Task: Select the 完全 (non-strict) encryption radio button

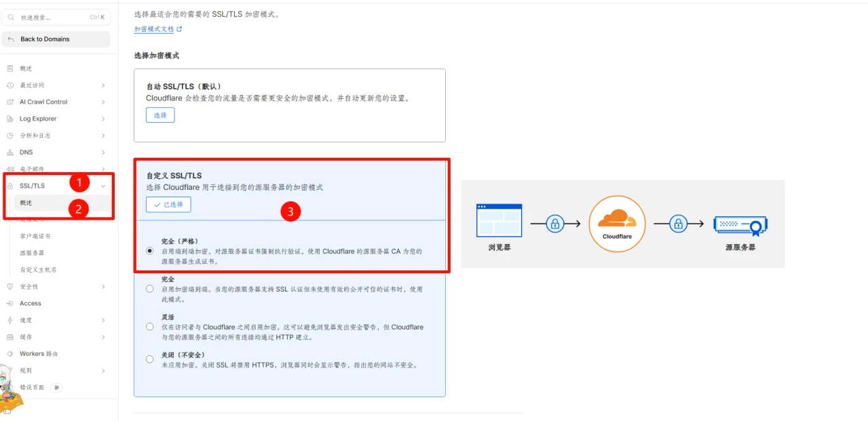Action: point(150,289)
